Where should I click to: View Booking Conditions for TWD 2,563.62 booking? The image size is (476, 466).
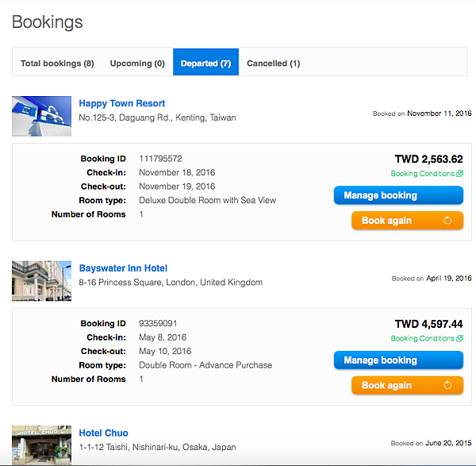[x=422, y=173]
